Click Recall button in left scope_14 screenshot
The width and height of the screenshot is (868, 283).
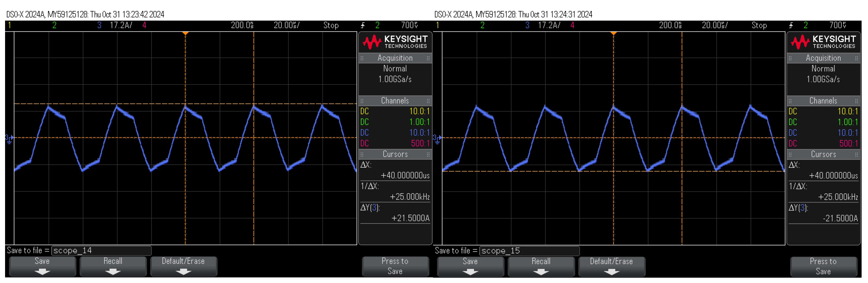[x=113, y=266]
